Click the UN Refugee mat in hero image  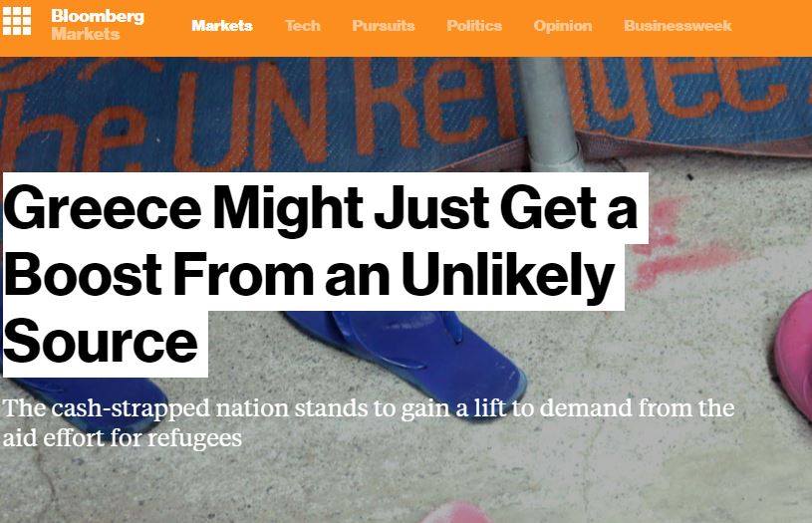(404, 112)
